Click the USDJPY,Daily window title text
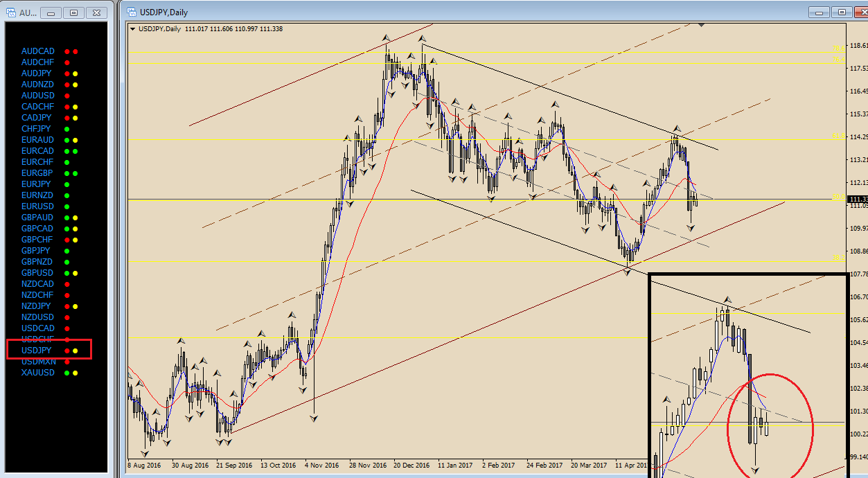Image resolution: width=868 pixels, height=478 pixels. 163,12
